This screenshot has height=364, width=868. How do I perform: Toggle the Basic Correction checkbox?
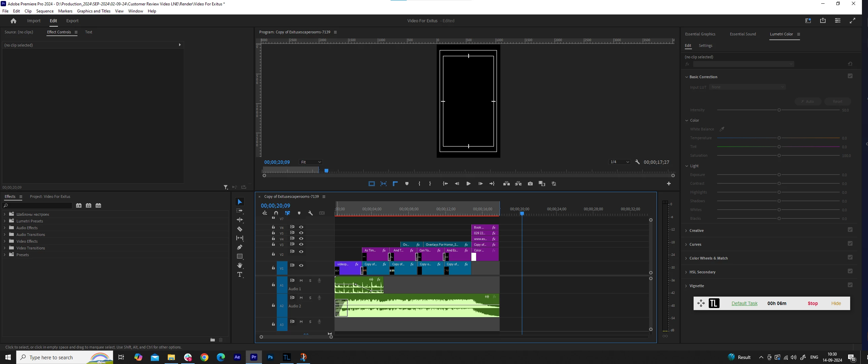(x=850, y=76)
